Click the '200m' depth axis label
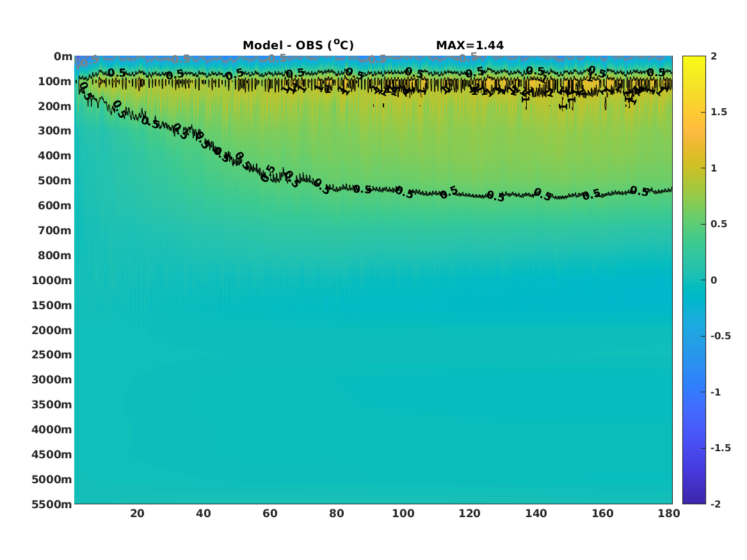Image resolution: width=747 pixels, height=560 pixels. tap(55, 106)
